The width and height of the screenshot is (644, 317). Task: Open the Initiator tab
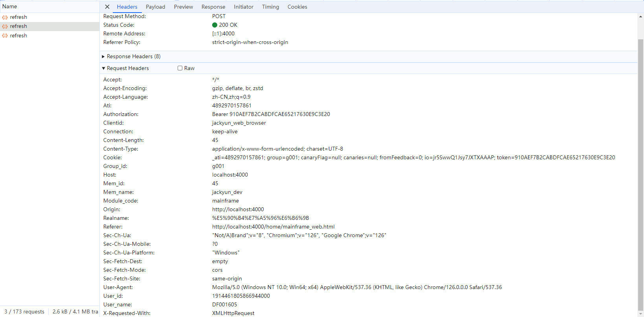(x=244, y=7)
